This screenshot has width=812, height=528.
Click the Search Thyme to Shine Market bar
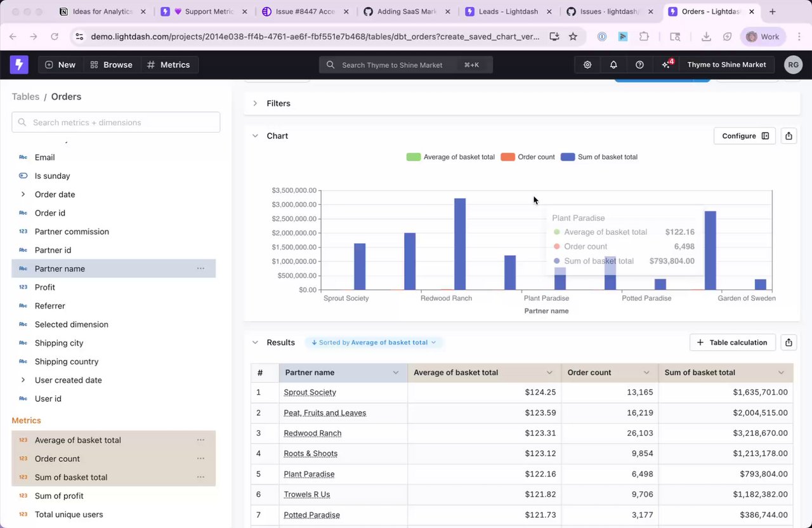[x=406, y=65]
